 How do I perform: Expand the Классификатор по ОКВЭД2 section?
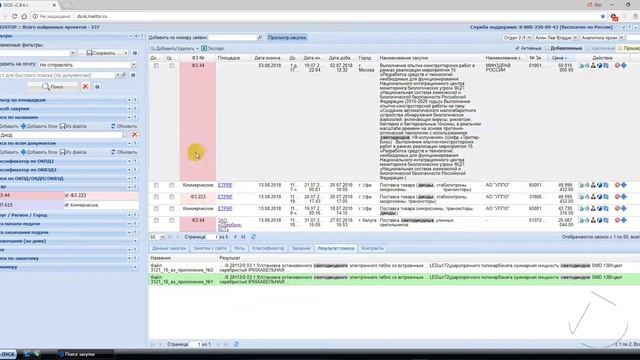[129, 170]
